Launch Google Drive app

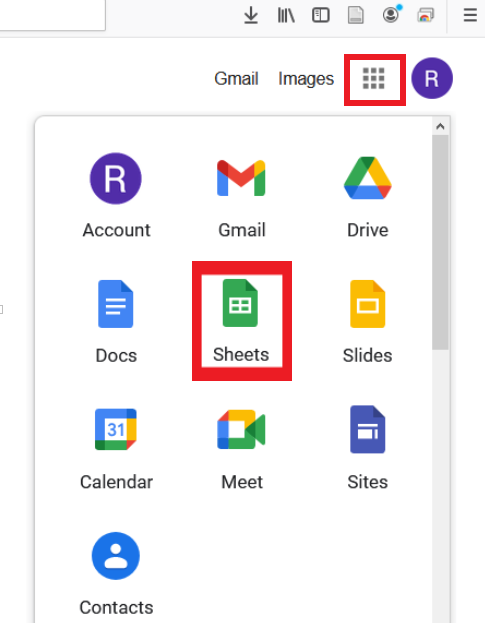pyautogui.click(x=367, y=197)
